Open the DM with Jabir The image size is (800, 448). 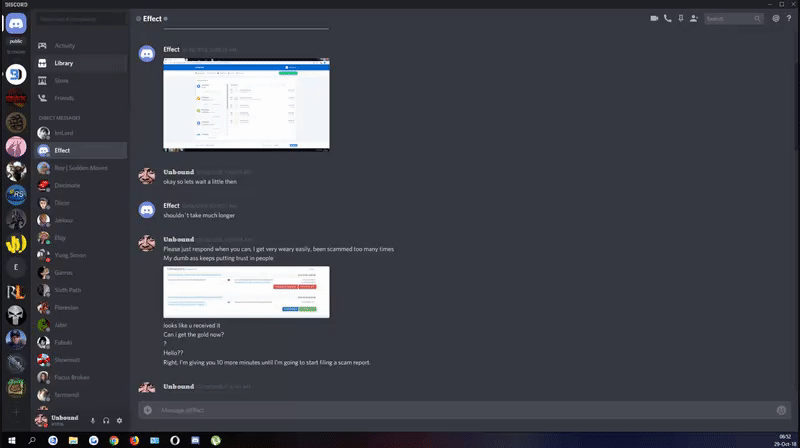[81, 325]
